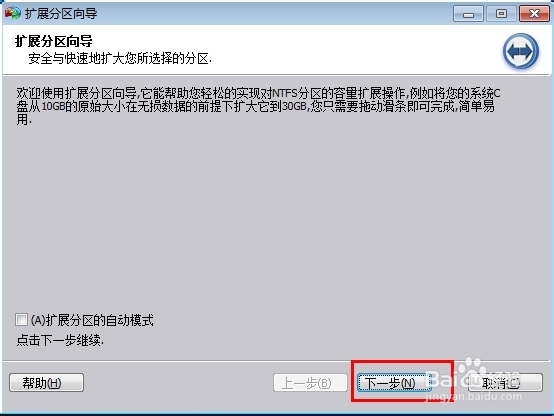Image resolution: width=554 pixels, height=416 pixels.
Task: Click the greyed-out 上一步(B) button
Action: click(x=310, y=383)
